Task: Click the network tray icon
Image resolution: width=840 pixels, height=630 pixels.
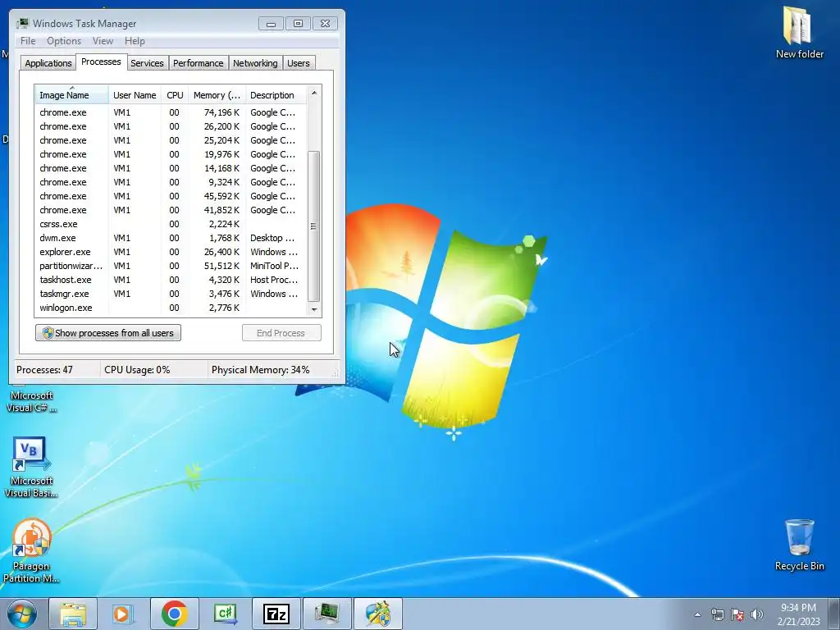Action: 717,615
